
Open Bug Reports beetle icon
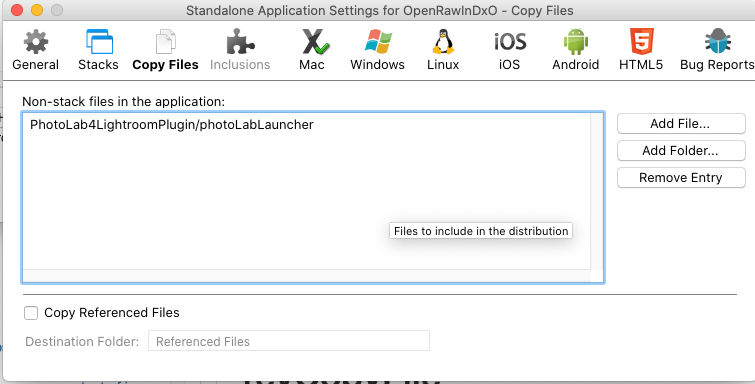[x=717, y=41]
